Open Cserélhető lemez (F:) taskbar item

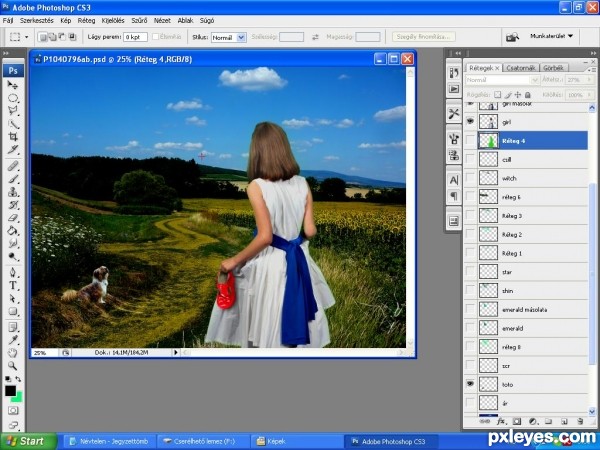point(203,441)
